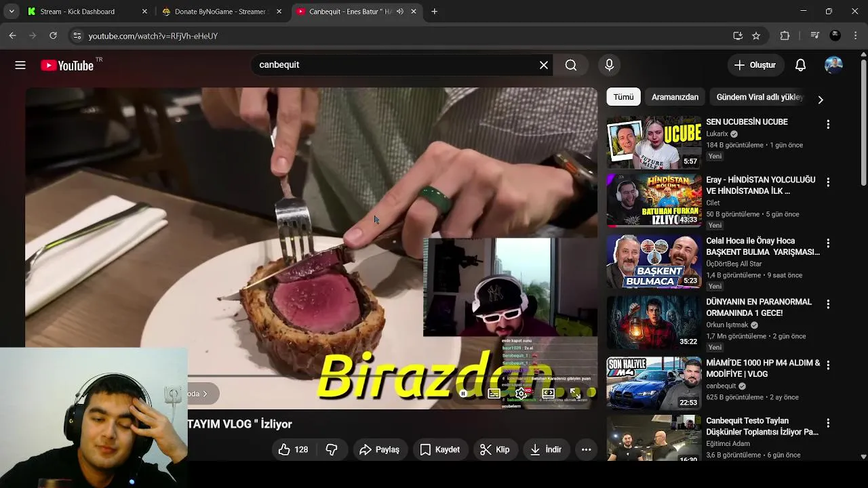This screenshot has height=488, width=868.
Task: Open Celal Hoca ile Önay Hoca title
Action: [x=763, y=247]
